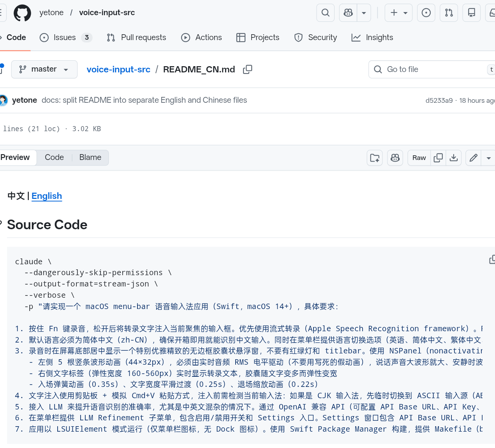The width and height of the screenshot is (495, 448).
Task: Go to the Actions tab
Action: (x=201, y=37)
